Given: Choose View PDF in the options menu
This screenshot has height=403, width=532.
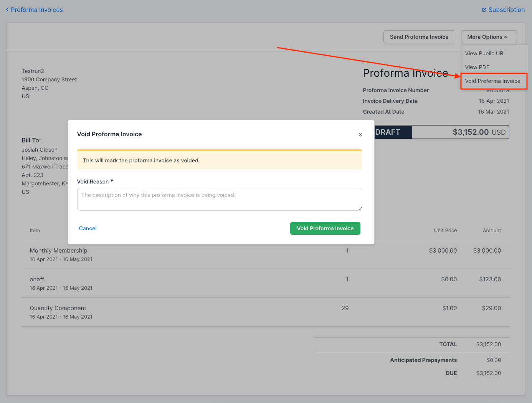Looking at the screenshot, I should [477, 67].
